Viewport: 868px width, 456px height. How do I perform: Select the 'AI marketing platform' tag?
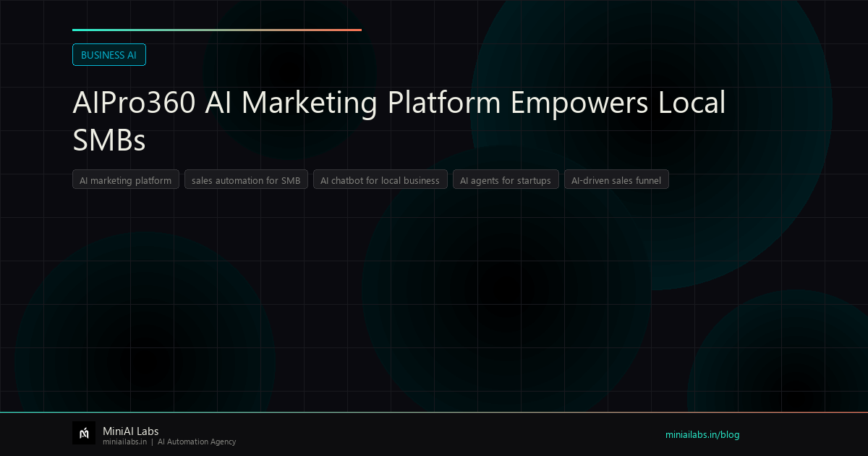(x=126, y=180)
